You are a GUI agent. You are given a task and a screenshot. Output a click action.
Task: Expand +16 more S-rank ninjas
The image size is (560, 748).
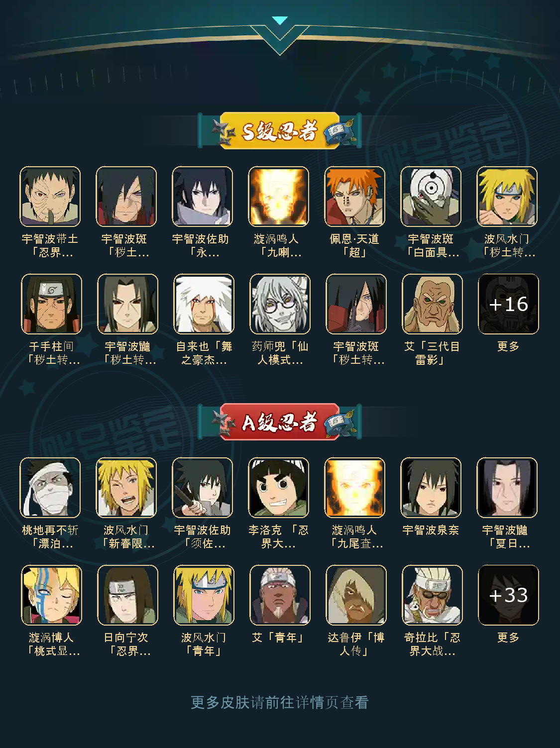(508, 304)
